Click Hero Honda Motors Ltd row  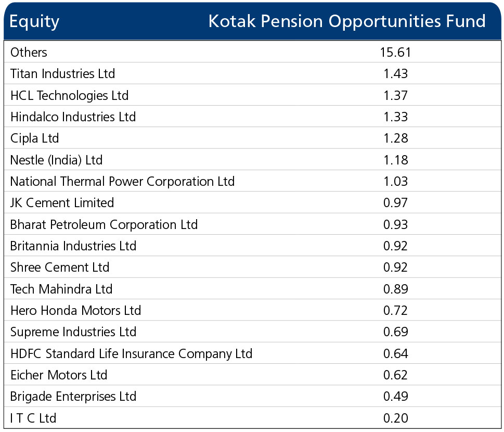252,310
